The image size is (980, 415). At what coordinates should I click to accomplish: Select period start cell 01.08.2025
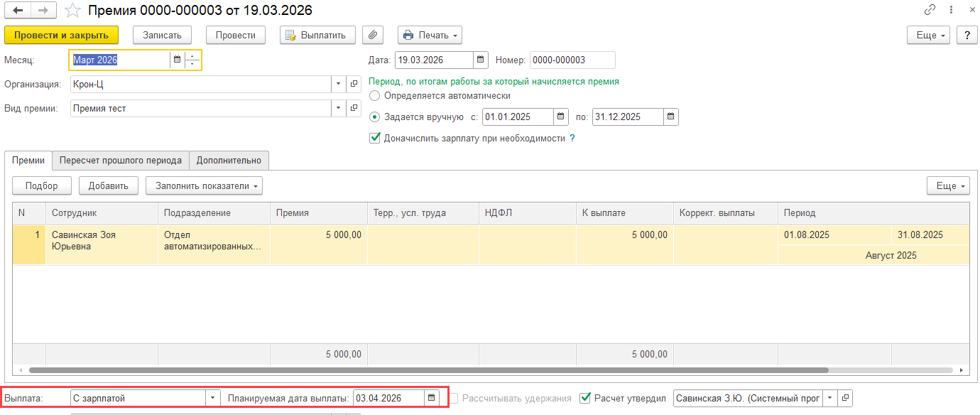(x=834, y=235)
